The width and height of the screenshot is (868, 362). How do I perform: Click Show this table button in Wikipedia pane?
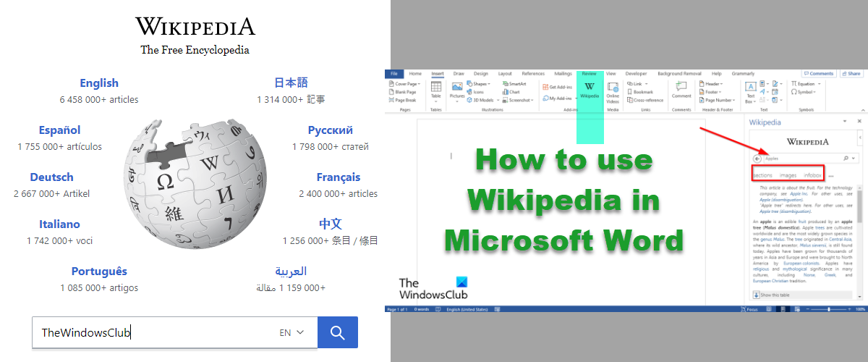pos(802,295)
